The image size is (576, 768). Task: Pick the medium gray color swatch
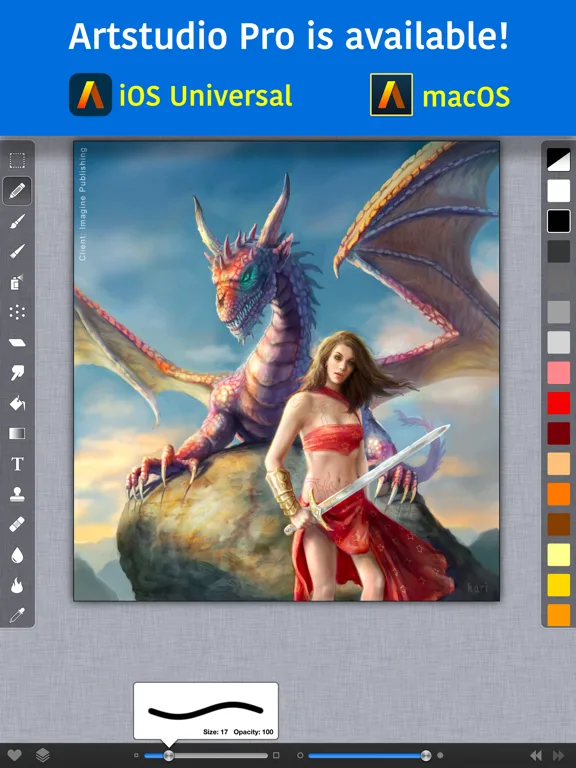tap(558, 312)
